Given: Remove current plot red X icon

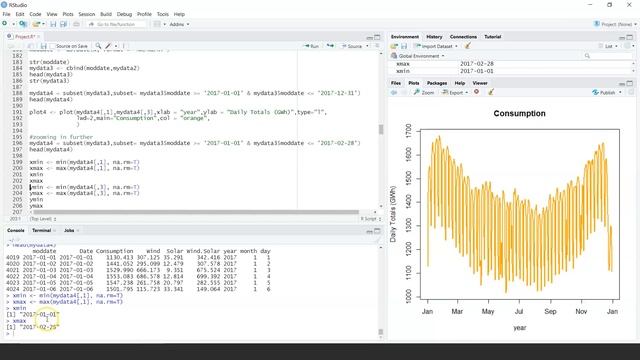Looking at the screenshot, I should point(476,92).
